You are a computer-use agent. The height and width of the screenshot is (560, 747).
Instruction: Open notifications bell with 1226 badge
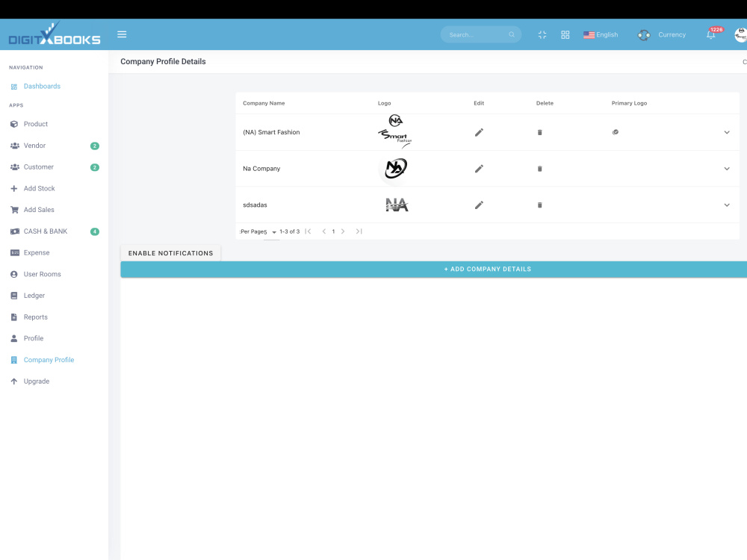pyautogui.click(x=711, y=34)
